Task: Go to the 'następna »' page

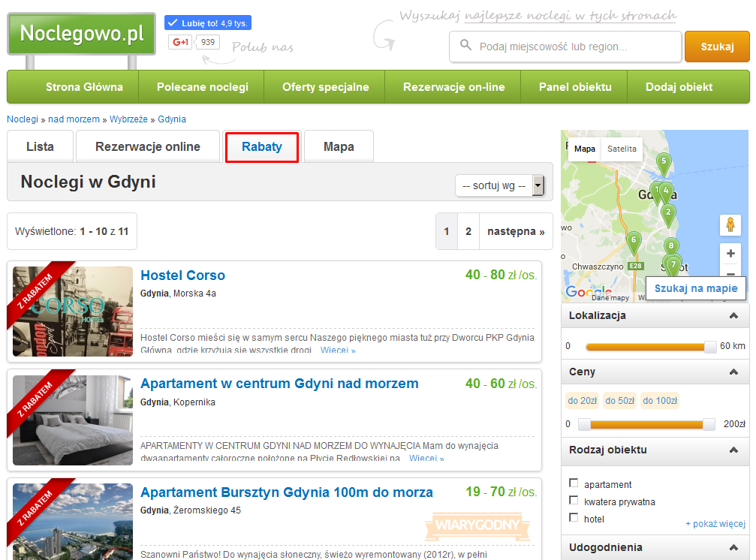Action: pyautogui.click(x=516, y=231)
